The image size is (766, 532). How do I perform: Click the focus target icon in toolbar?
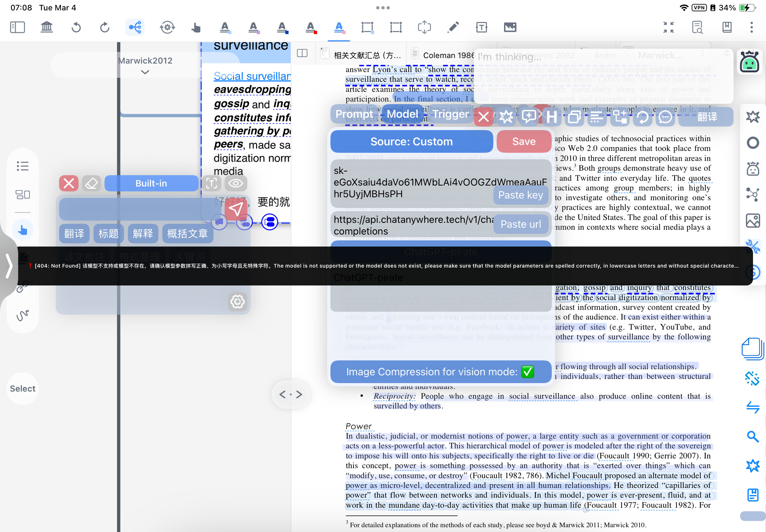click(x=167, y=27)
